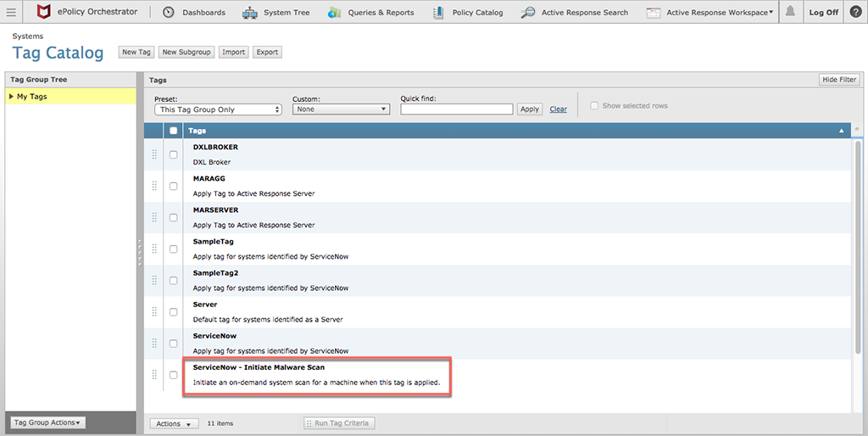The image size is (868, 436).
Task: Click the Policy Catalog book icon
Action: coord(438,12)
